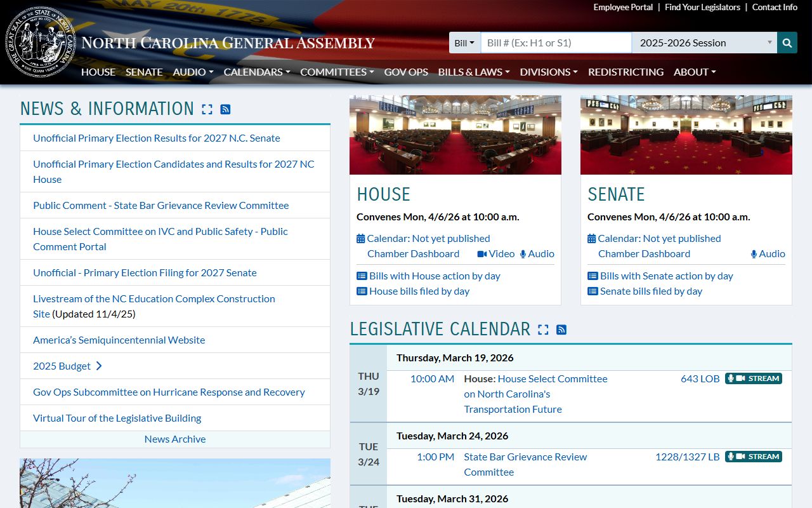Open Find Your Legislators link
The height and width of the screenshot is (508, 812).
pyautogui.click(x=702, y=7)
